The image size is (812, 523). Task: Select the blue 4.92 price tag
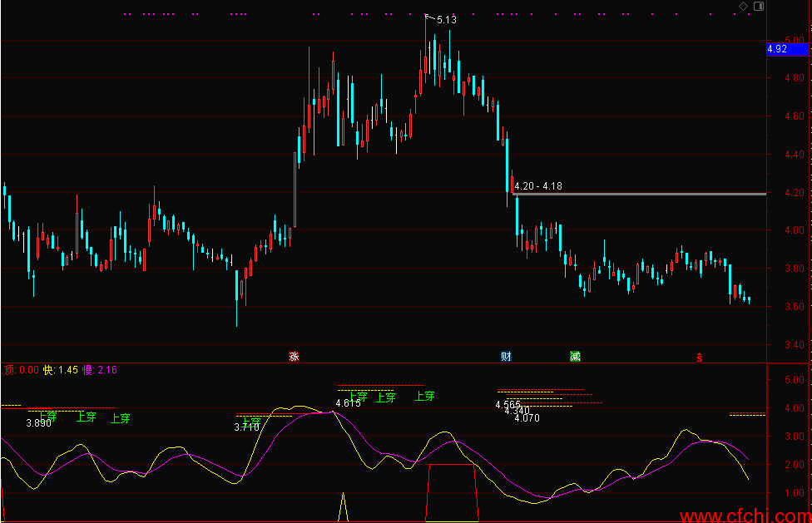click(787, 49)
